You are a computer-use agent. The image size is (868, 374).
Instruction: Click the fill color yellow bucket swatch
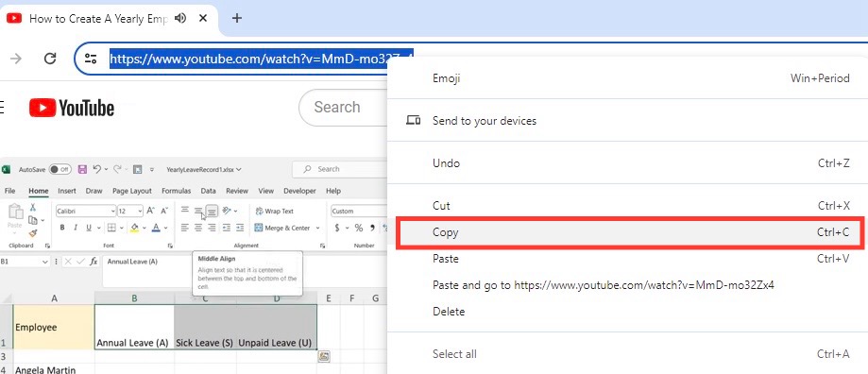pyautogui.click(x=134, y=228)
